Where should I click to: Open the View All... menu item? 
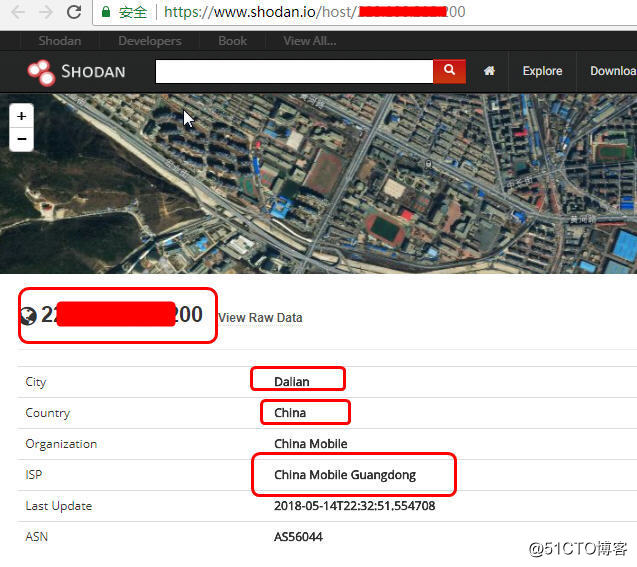tap(310, 41)
